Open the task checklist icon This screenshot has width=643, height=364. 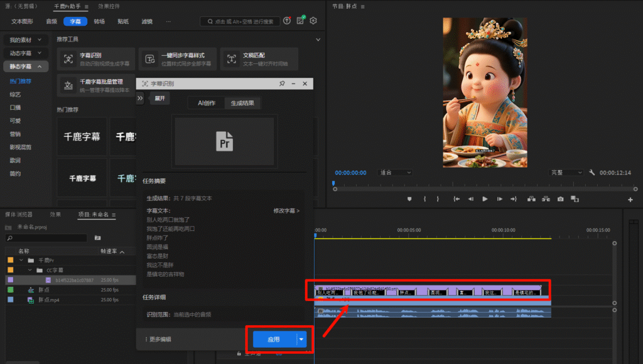click(x=301, y=20)
